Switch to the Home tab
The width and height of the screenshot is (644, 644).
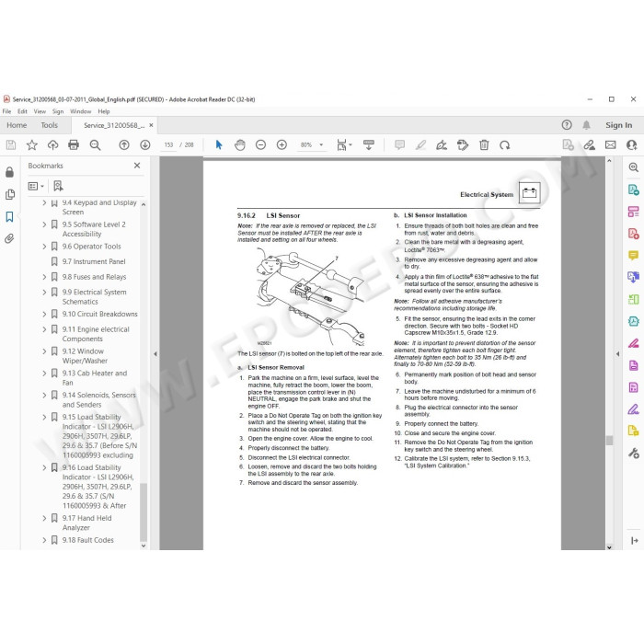17,125
